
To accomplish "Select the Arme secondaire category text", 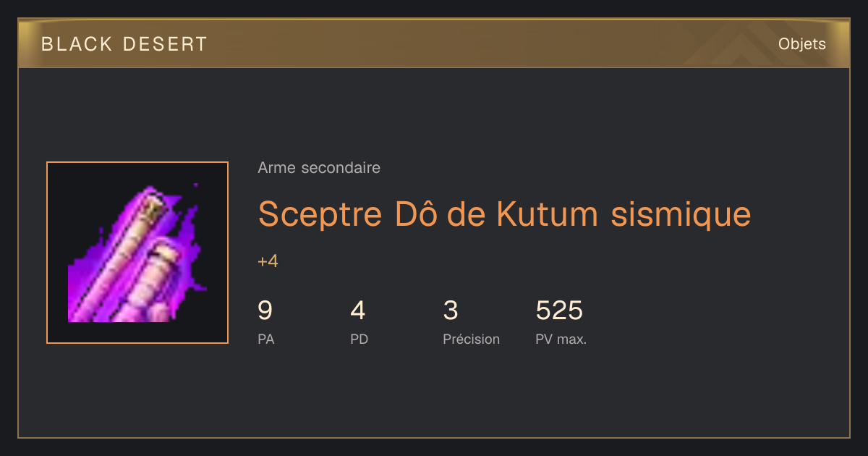I will click(x=319, y=168).
